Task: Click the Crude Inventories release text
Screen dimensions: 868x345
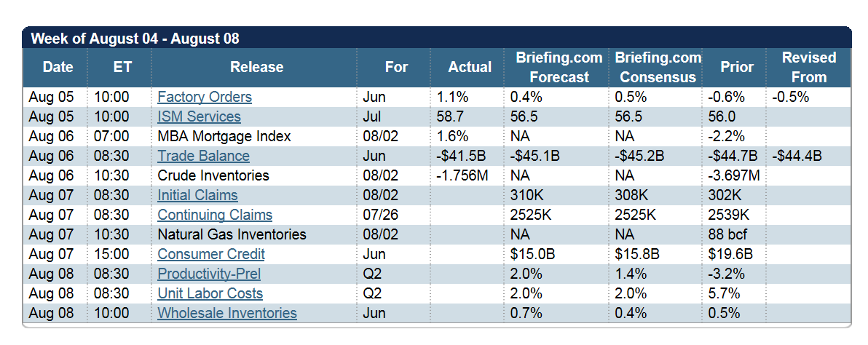Action: pyautogui.click(x=213, y=175)
